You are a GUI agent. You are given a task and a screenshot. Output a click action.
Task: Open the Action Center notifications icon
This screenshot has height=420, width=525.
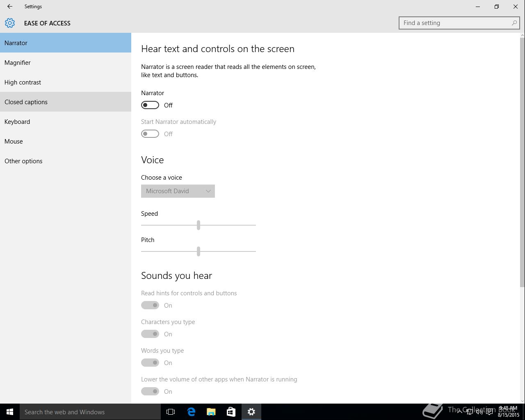[x=489, y=412]
